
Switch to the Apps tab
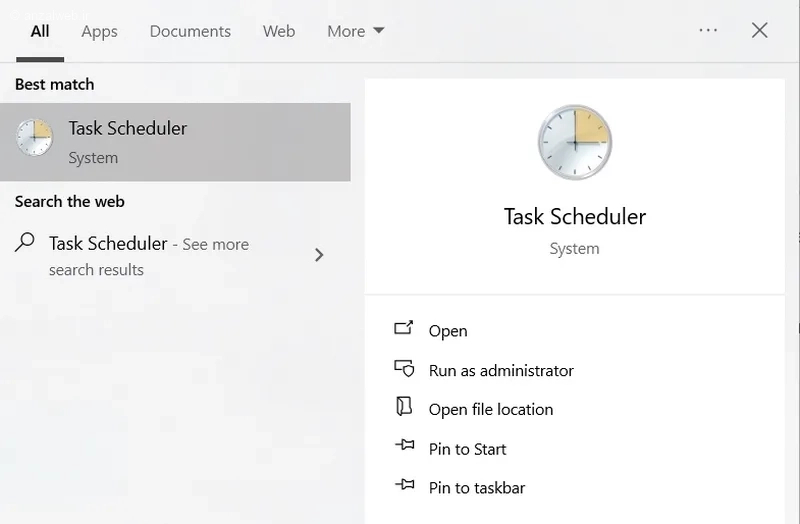99,31
